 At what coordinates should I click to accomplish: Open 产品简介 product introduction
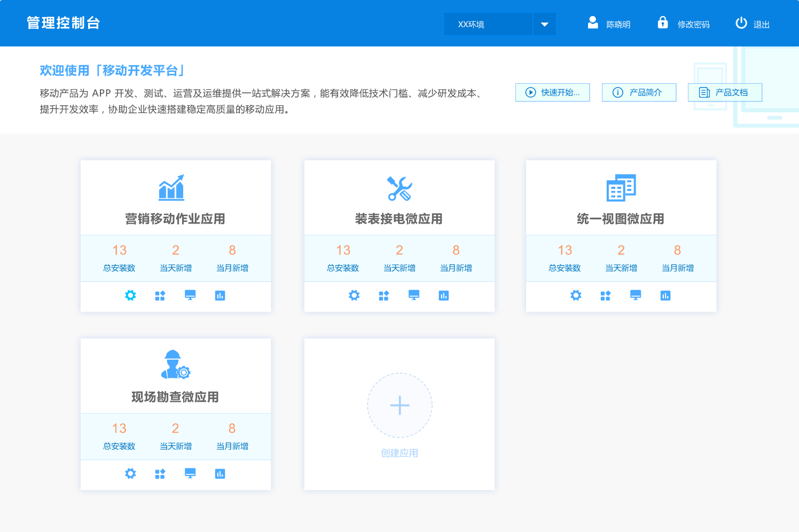[639, 92]
